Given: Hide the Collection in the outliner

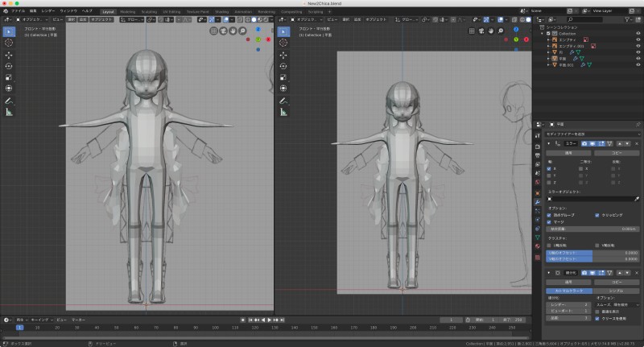Looking at the screenshot, I should 637,34.
